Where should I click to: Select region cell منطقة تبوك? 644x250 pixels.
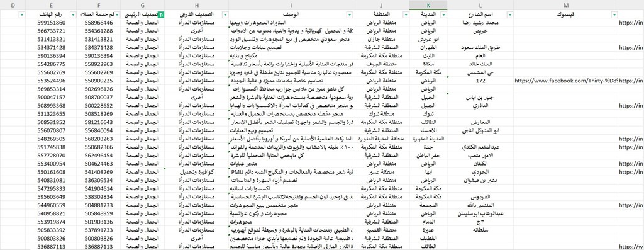point(381,114)
